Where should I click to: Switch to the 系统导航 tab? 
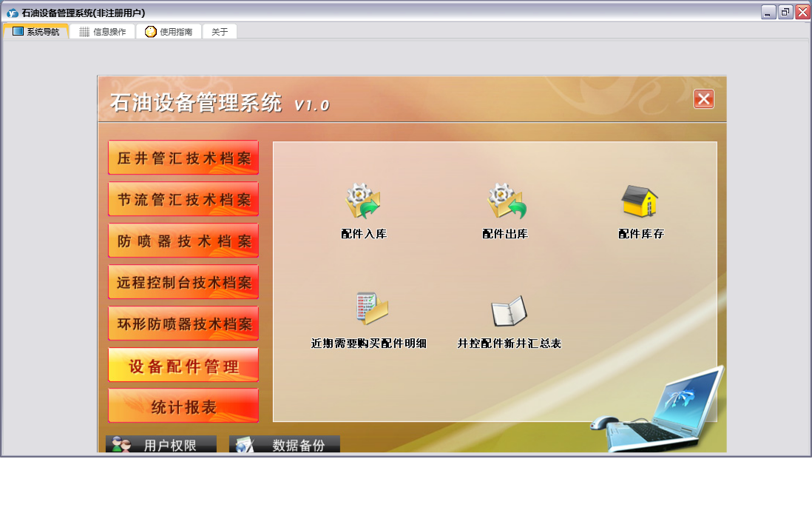click(x=35, y=32)
